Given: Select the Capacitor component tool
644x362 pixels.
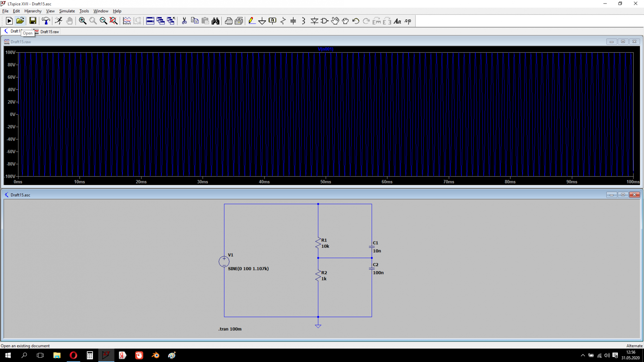Looking at the screenshot, I should [x=293, y=21].
